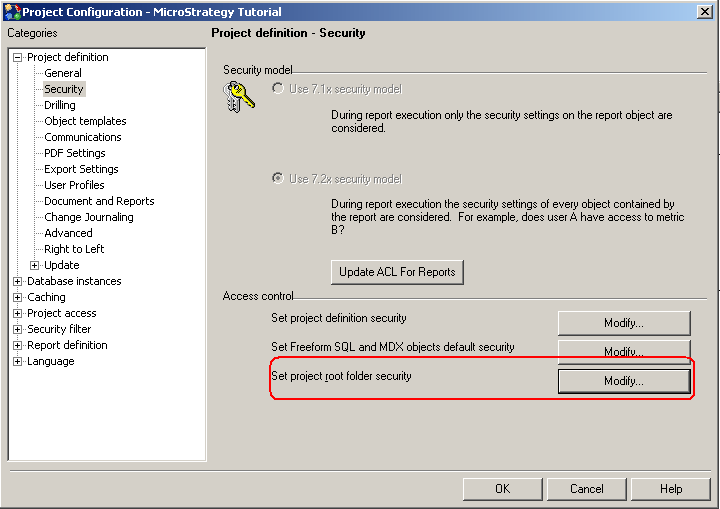Open the User Profiles category

pyautogui.click(x=74, y=185)
